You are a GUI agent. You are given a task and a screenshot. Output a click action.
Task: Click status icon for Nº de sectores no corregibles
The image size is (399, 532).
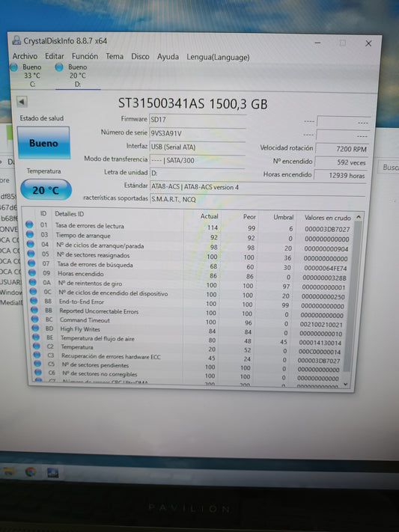(x=38, y=373)
